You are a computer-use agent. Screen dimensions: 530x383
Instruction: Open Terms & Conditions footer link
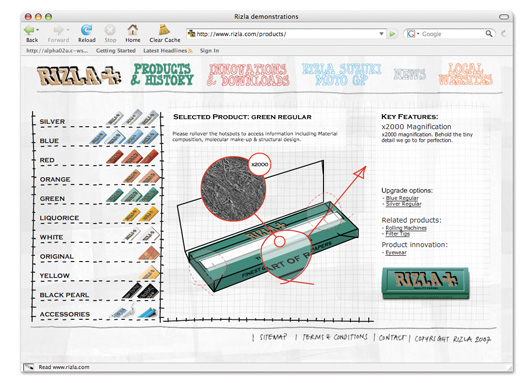(335, 337)
